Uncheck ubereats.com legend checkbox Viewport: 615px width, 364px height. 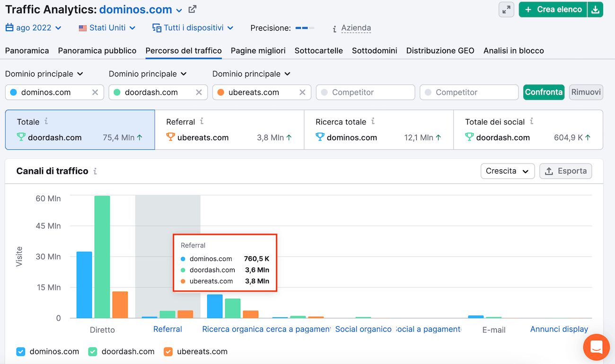(x=168, y=352)
